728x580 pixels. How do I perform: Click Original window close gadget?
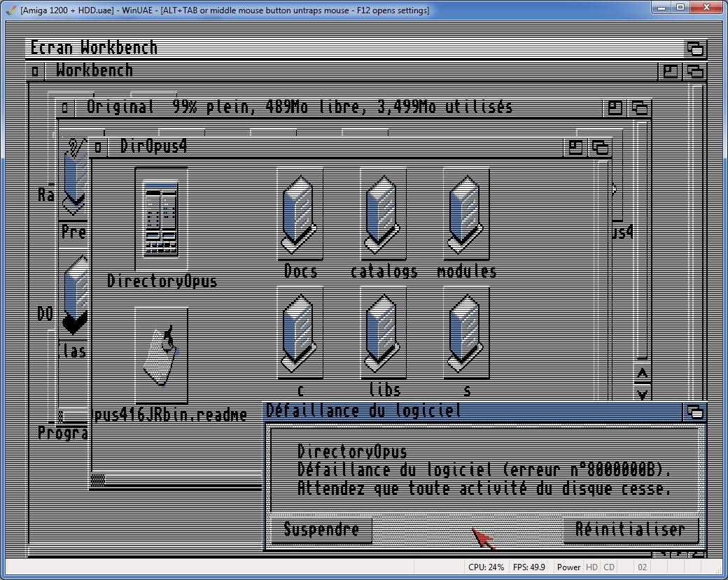point(64,108)
